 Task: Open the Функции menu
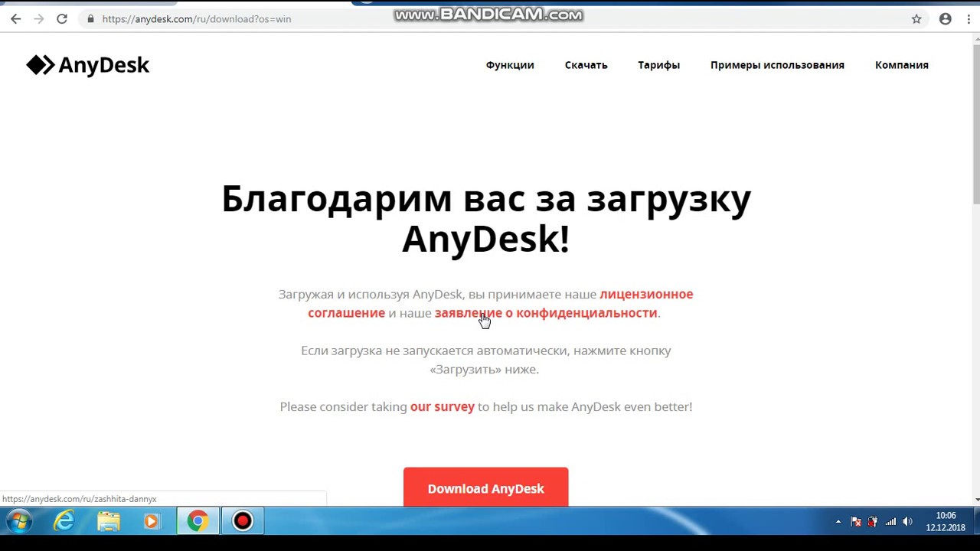(x=510, y=65)
